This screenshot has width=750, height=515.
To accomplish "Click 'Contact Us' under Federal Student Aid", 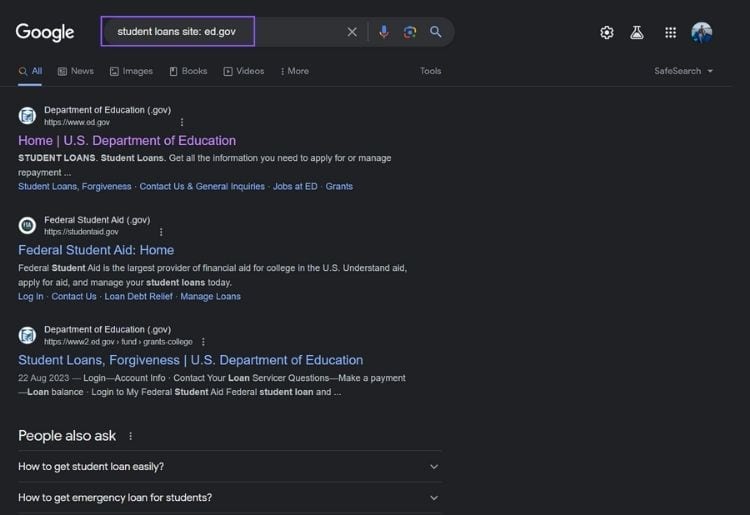I will [x=74, y=296].
